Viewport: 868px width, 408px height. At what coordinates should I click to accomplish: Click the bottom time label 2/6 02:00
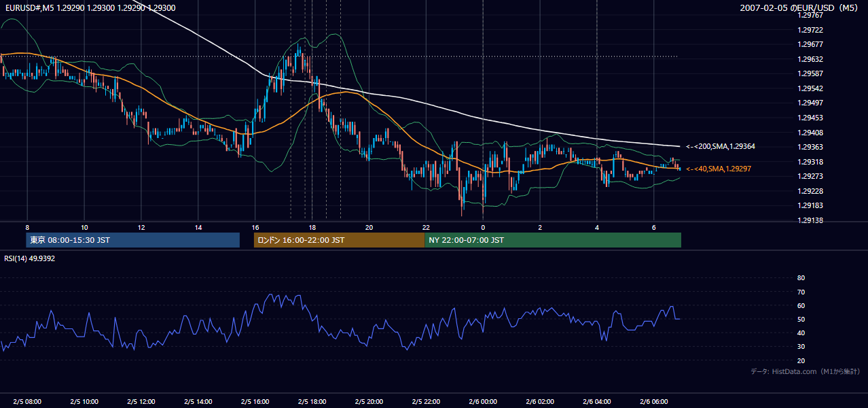[540, 402]
